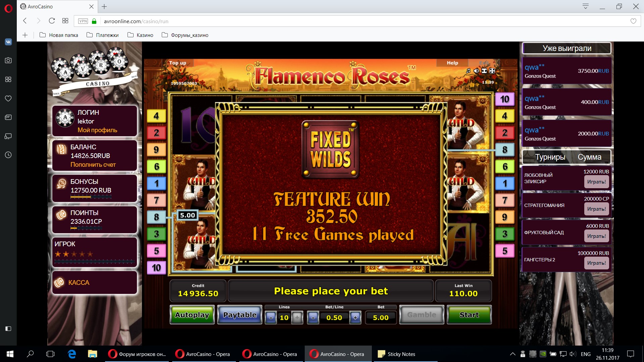The height and width of the screenshot is (362, 644).
Task: Mute the game sound speaker icon
Action: click(476, 71)
